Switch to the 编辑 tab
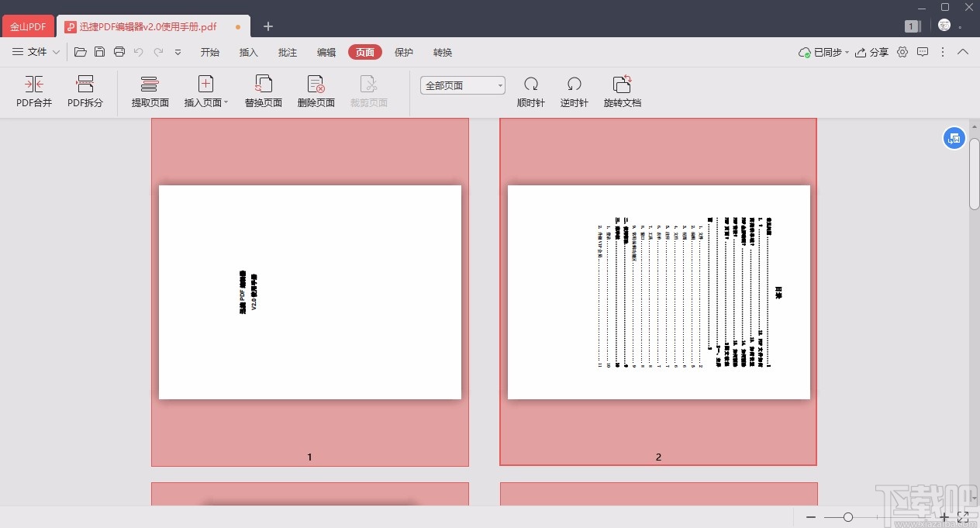 click(x=326, y=52)
